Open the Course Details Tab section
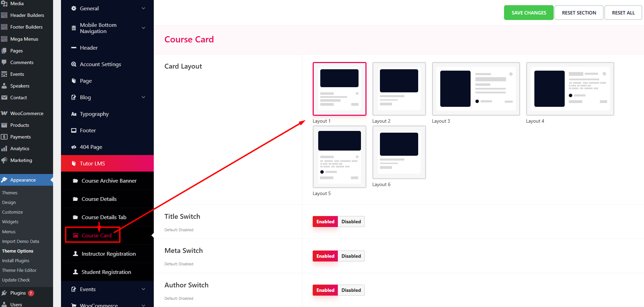This screenshot has width=644, height=307. pos(107,217)
